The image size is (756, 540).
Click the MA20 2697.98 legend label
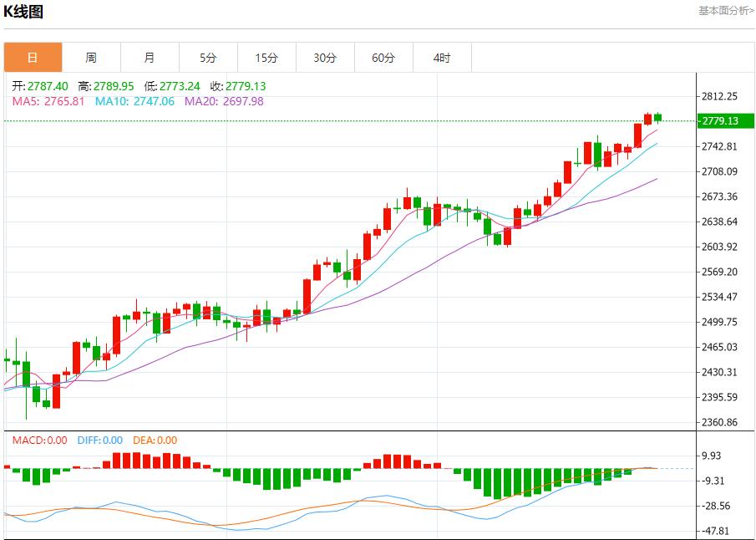pos(224,101)
